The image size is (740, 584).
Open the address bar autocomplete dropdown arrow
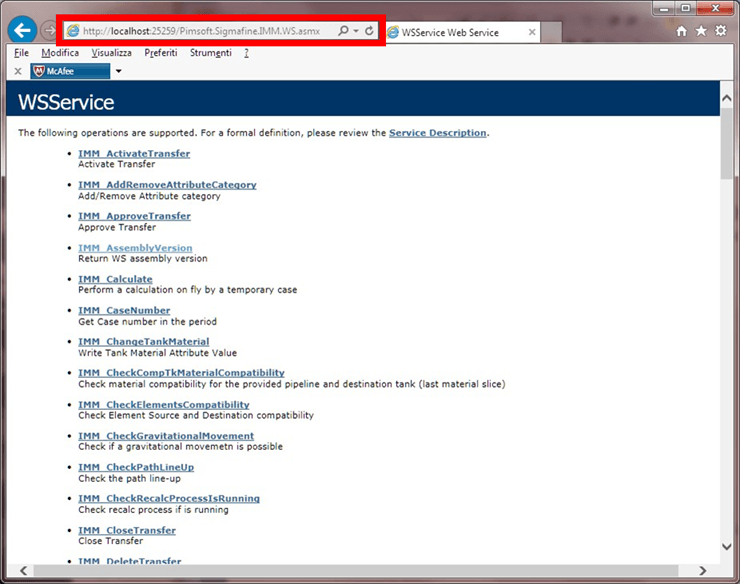click(356, 31)
